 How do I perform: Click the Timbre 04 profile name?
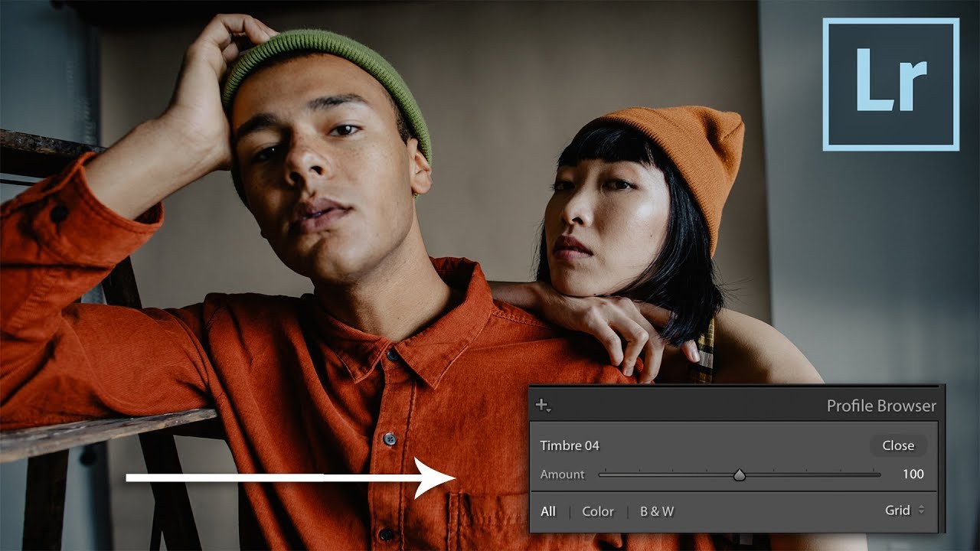570,445
